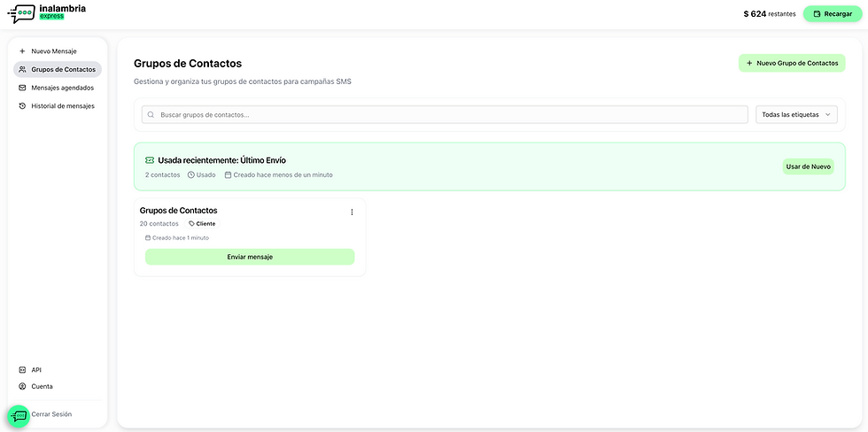Click the Recargar button

coord(832,14)
